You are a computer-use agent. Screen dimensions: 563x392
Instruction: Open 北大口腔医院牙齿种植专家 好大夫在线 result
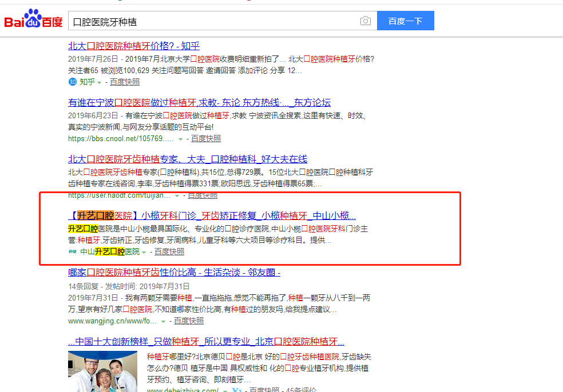[188, 159]
